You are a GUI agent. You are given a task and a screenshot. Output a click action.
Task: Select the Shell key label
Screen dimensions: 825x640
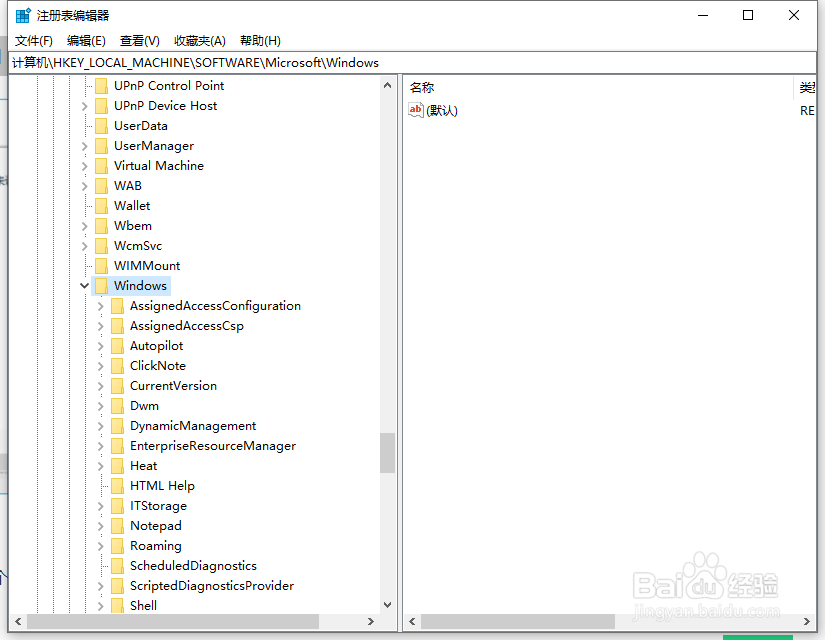[143, 606]
